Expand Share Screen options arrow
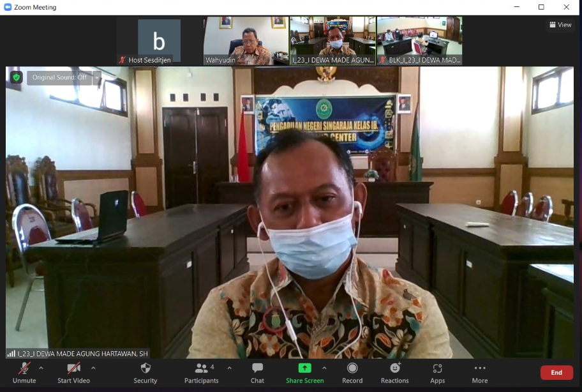The width and height of the screenshot is (582, 392). 324,368
